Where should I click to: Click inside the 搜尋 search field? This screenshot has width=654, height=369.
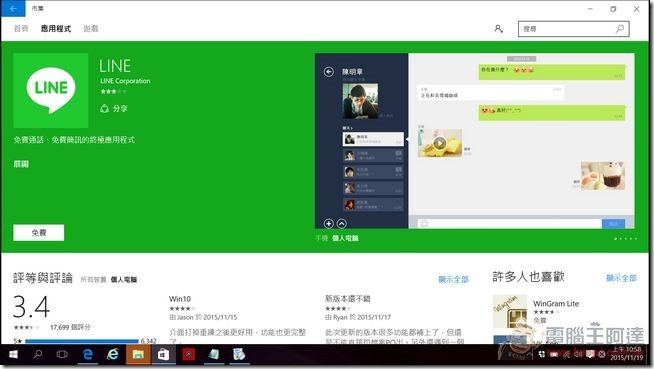click(567, 29)
